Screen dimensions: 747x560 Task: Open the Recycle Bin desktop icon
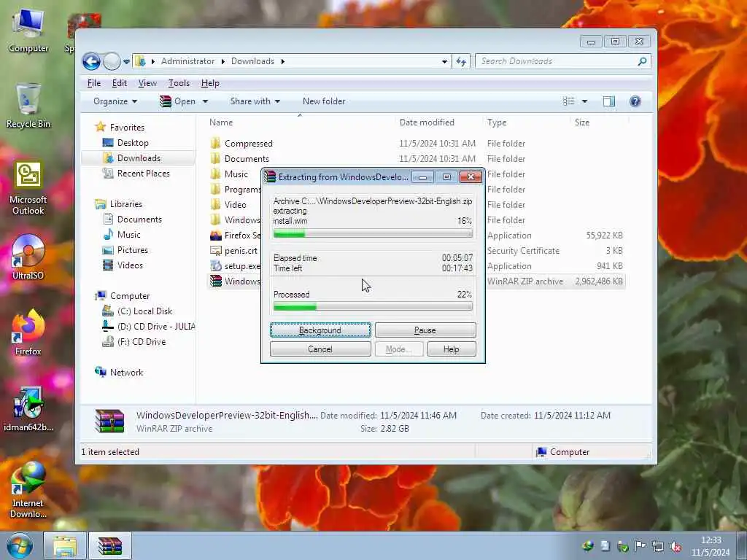[x=28, y=106]
